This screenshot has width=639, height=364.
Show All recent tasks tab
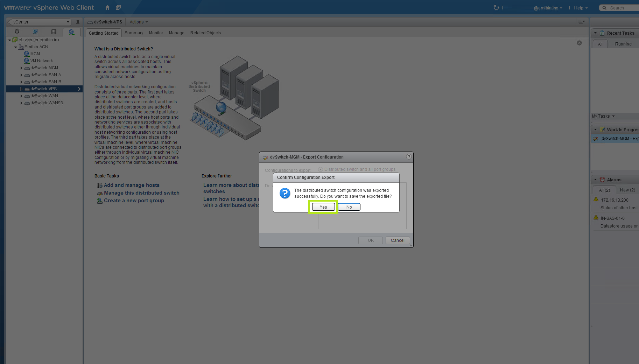pos(600,44)
